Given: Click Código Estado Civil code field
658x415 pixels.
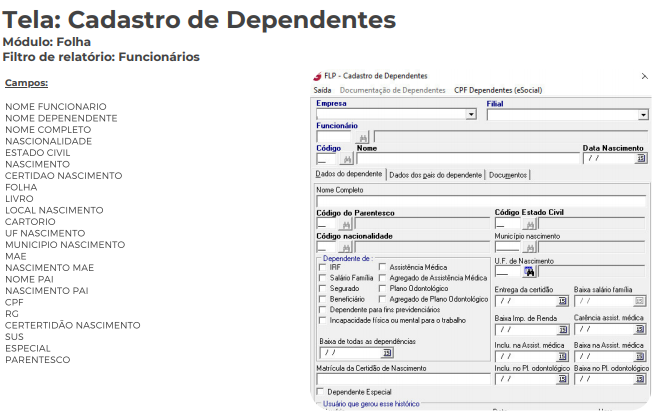Looking at the screenshot, I should 508,224.
